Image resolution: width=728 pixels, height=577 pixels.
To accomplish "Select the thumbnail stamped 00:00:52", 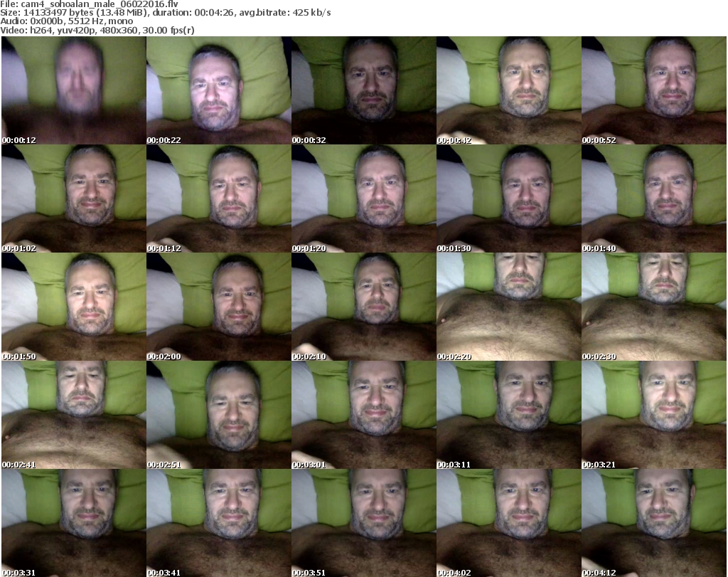I will point(654,90).
